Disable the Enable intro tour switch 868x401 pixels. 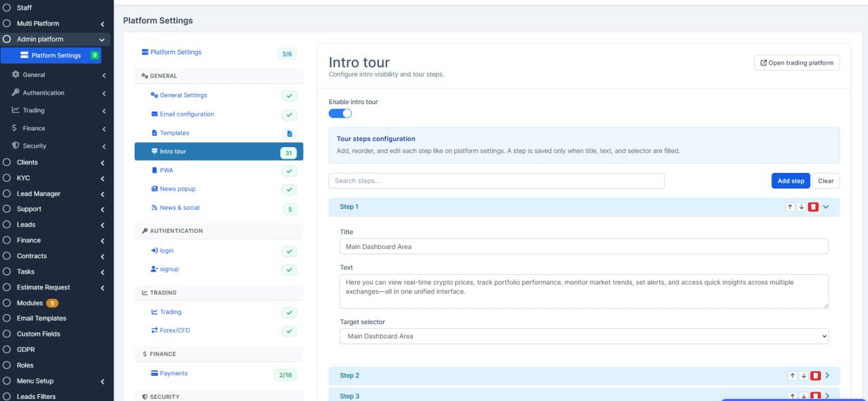pyautogui.click(x=340, y=114)
